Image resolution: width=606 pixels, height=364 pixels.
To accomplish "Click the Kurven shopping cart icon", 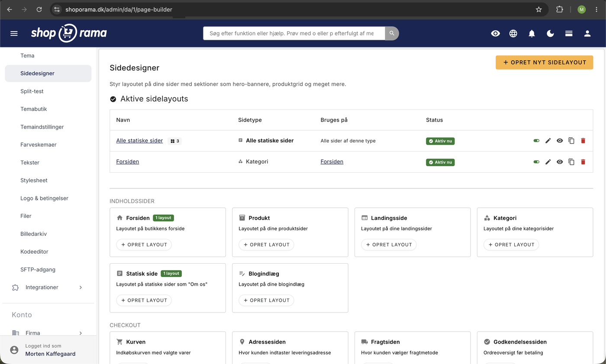I will (120, 341).
